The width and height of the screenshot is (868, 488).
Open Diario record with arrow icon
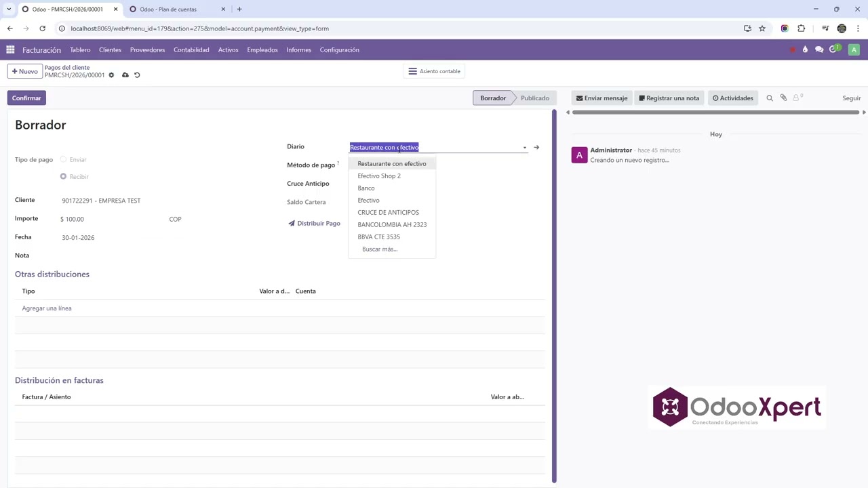click(x=536, y=147)
